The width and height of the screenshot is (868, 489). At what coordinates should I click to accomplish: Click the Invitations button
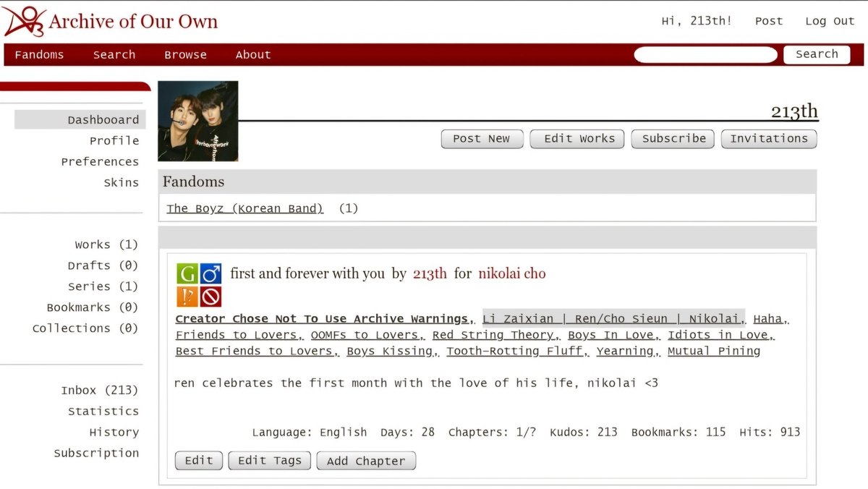click(769, 139)
